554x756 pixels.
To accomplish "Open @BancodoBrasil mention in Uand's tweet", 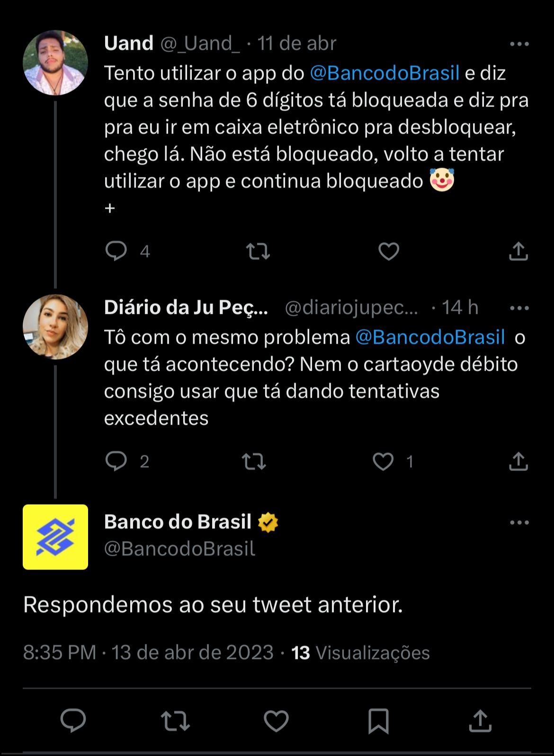I will point(384,73).
